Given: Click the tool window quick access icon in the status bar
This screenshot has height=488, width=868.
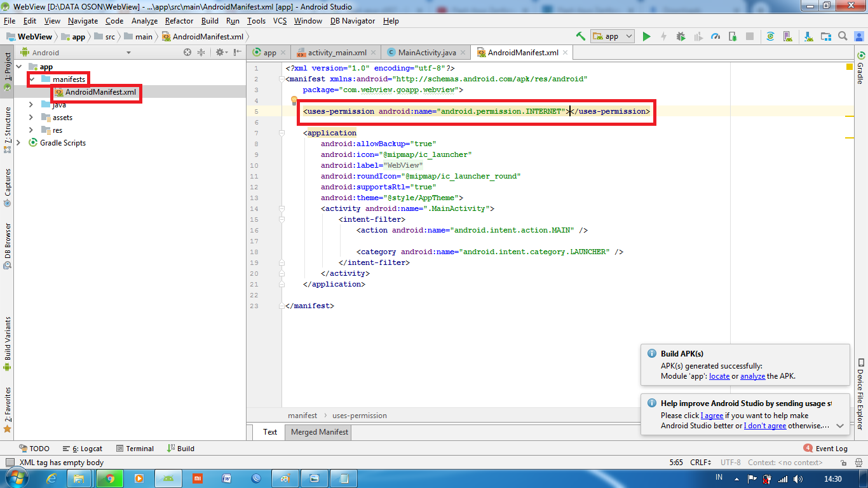Looking at the screenshot, I should 9,463.
